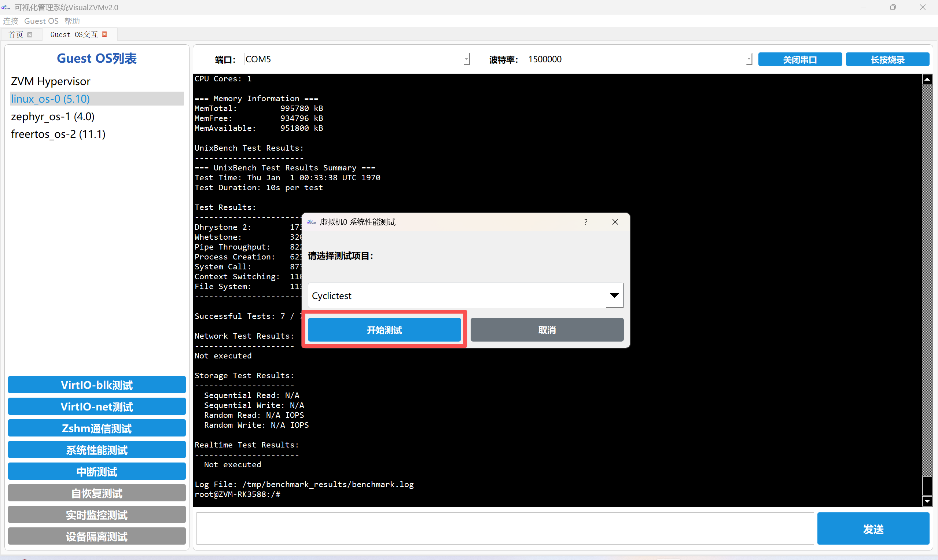This screenshot has width=938, height=560.
Task: Open the 帮助 menu
Action: coord(72,21)
